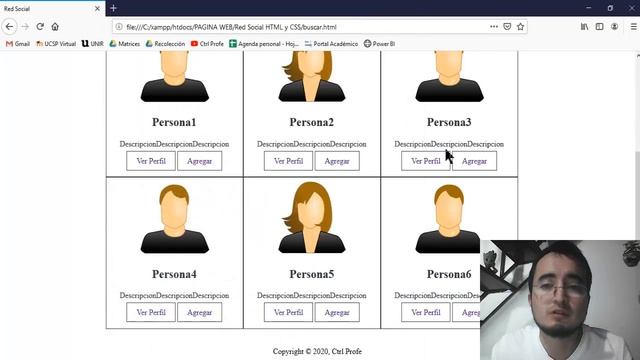
Task: Open the Power BI bookmark
Action: click(380, 44)
